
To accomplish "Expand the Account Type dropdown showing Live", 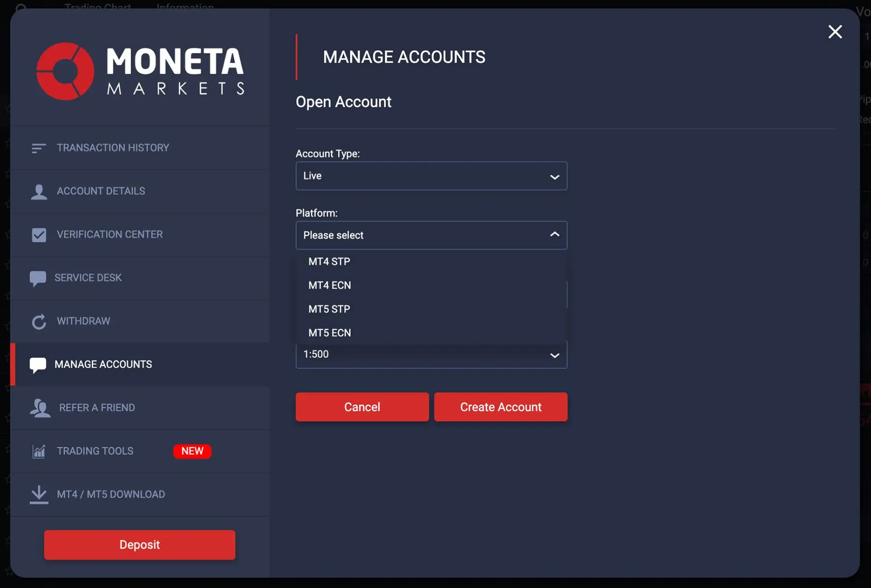I will pyautogui.click(x=431, y=176).
